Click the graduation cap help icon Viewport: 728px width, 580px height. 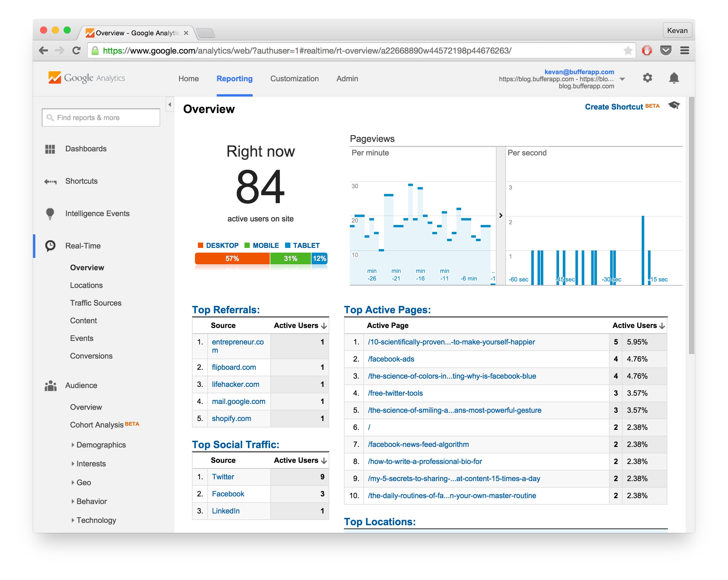pos(674,105)
